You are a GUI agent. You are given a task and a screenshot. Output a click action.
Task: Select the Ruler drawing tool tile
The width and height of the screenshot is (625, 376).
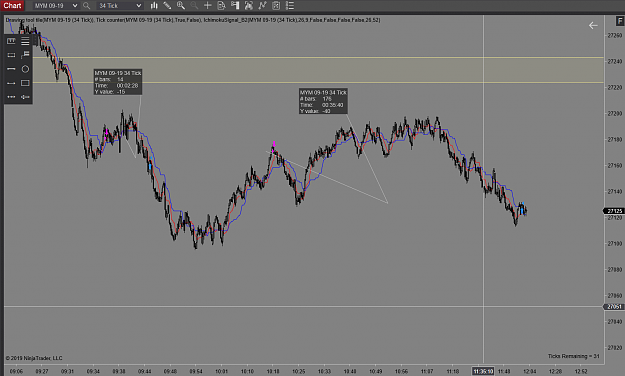pyautogui.click(x=11, y=41)
